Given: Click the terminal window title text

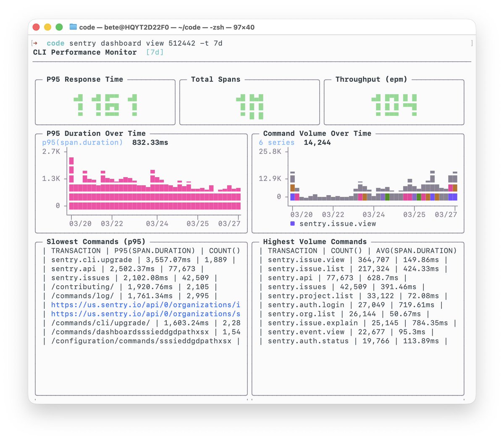Looking at the screenshot, I should [167, 27].
